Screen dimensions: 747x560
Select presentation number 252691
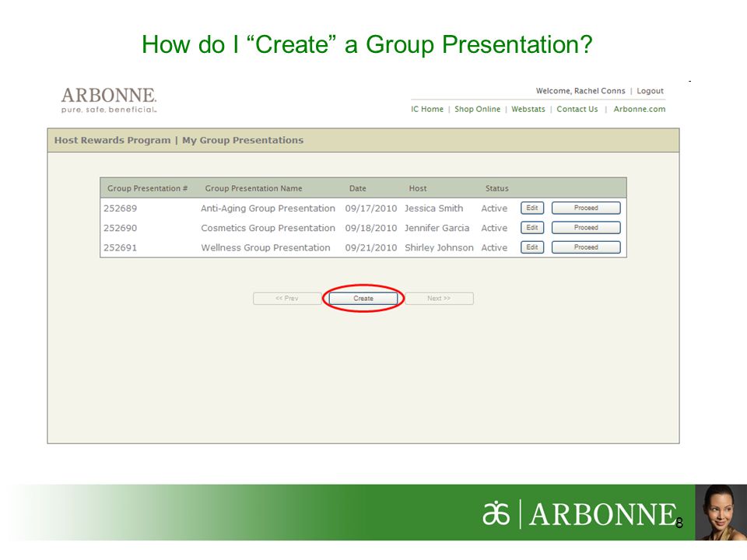(120, 247)
